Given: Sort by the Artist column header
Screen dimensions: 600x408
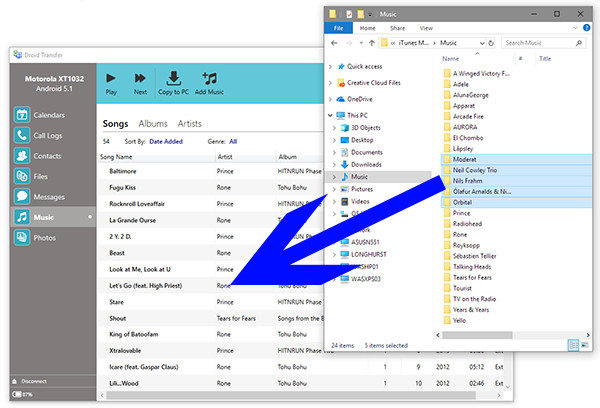Looking at the screenshot, I should pyautogui.click(x=225, y=157).
